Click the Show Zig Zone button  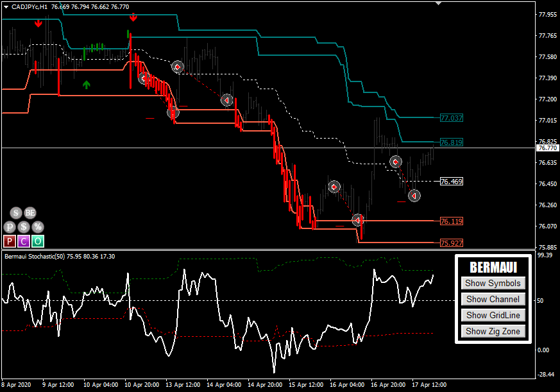493,331
